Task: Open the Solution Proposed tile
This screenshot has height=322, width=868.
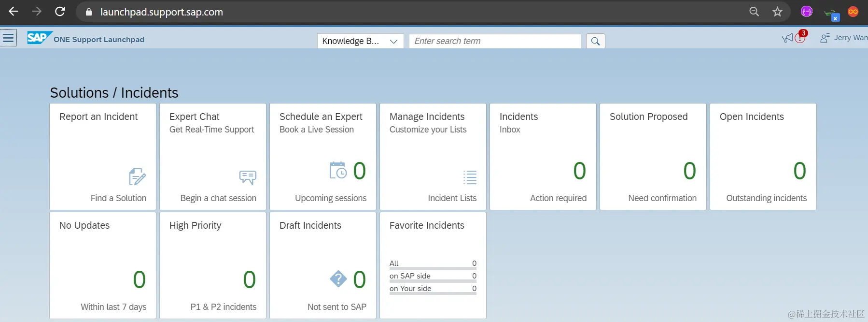Action: tap(653, 157)
